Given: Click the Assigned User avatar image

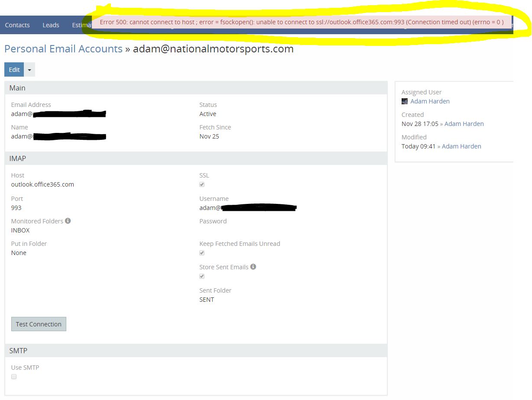Looking at the screenshot, I should [x=405, y=101].
